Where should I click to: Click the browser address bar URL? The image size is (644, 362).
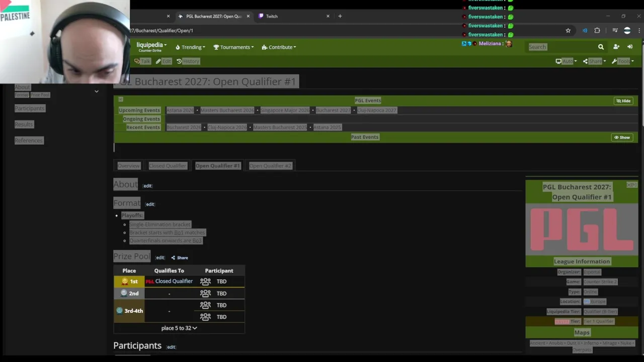click(161, 31)
